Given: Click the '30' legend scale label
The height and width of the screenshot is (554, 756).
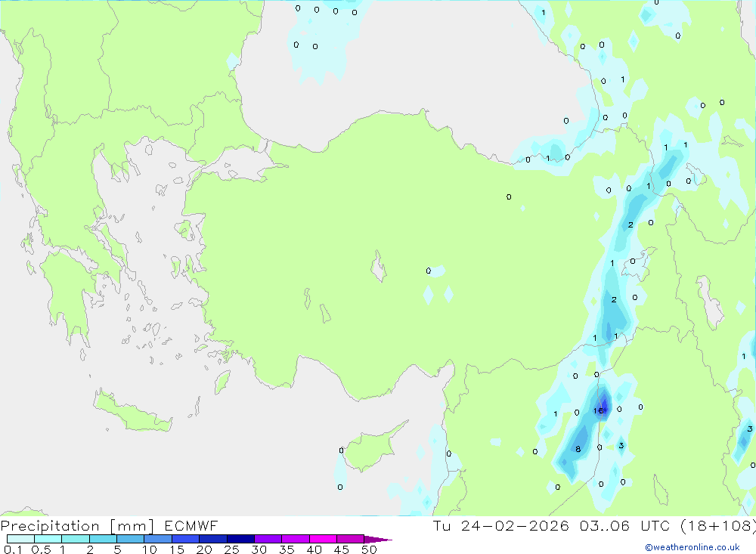Looking at the screenshot, I should (x=259, y=549).
